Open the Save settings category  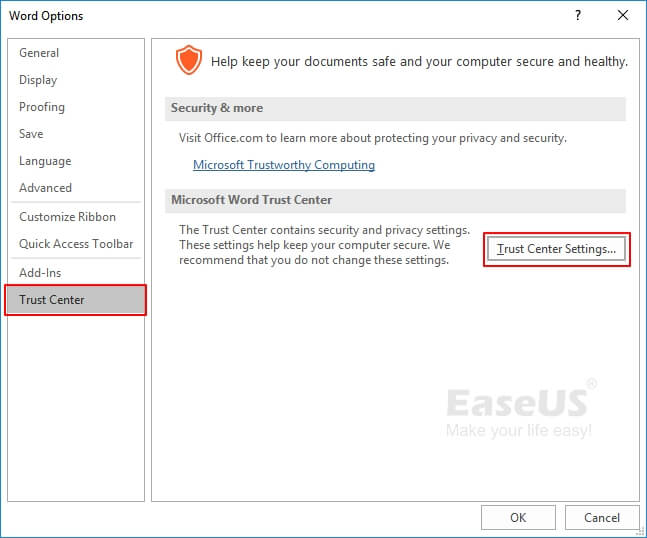coord(32,134)
